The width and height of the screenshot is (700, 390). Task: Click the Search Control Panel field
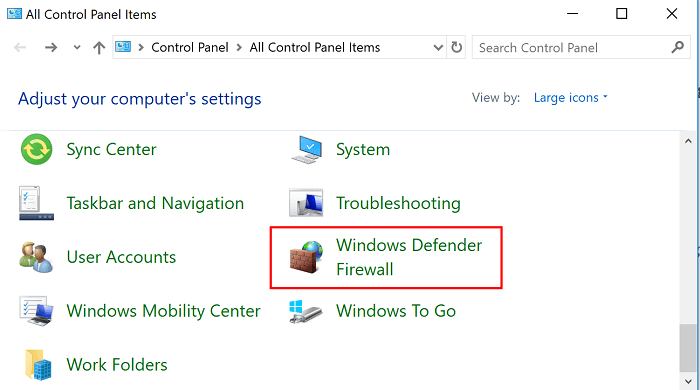581,47
